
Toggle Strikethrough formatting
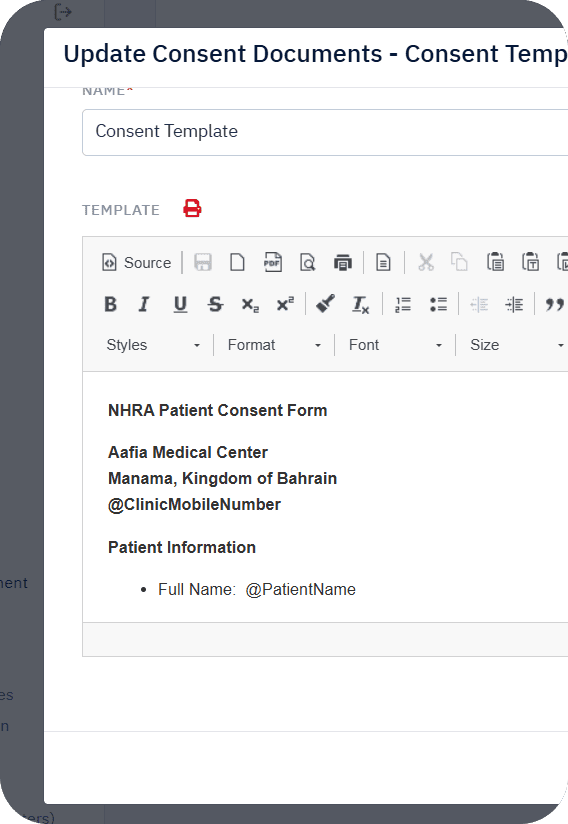pyautogui.click(x=215, y=304)
